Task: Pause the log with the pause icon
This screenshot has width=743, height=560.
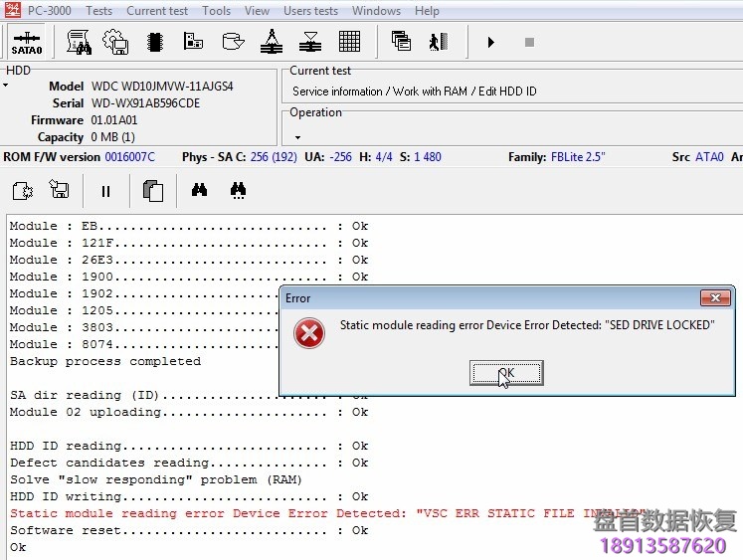Action: click(105, 191)
